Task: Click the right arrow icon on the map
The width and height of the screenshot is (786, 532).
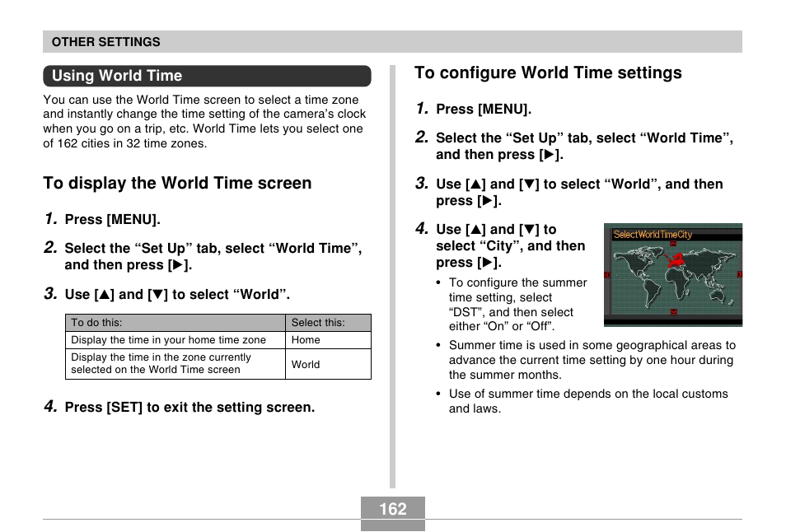Action: point(739,274)
